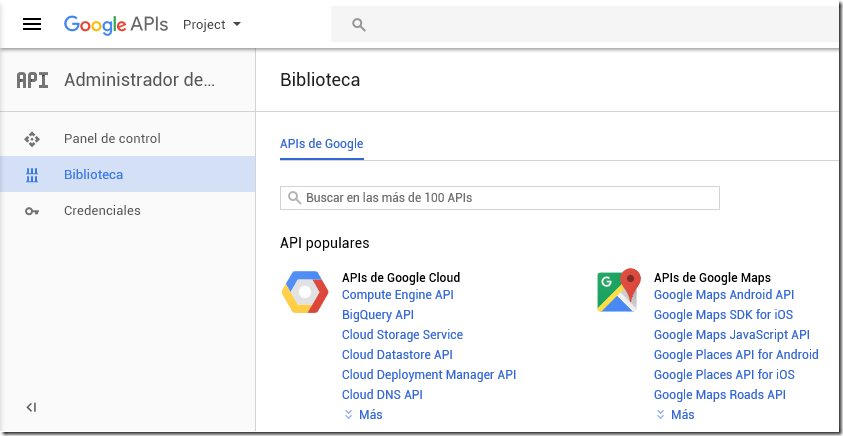Expand Más under Google Cloud APIs
Viewport: 843px width, 436px height.
pyautogui.click(x=363, y=415)
